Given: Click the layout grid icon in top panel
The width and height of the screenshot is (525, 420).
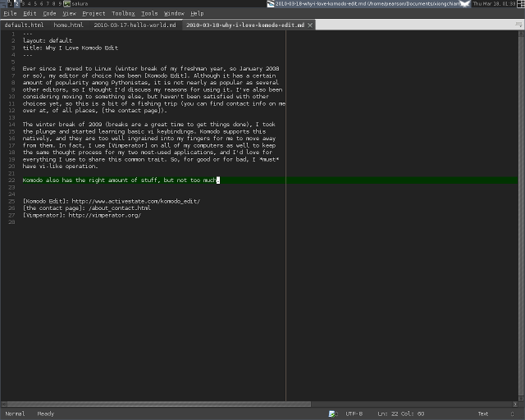Looking at the screenshot, I should 521,3.
